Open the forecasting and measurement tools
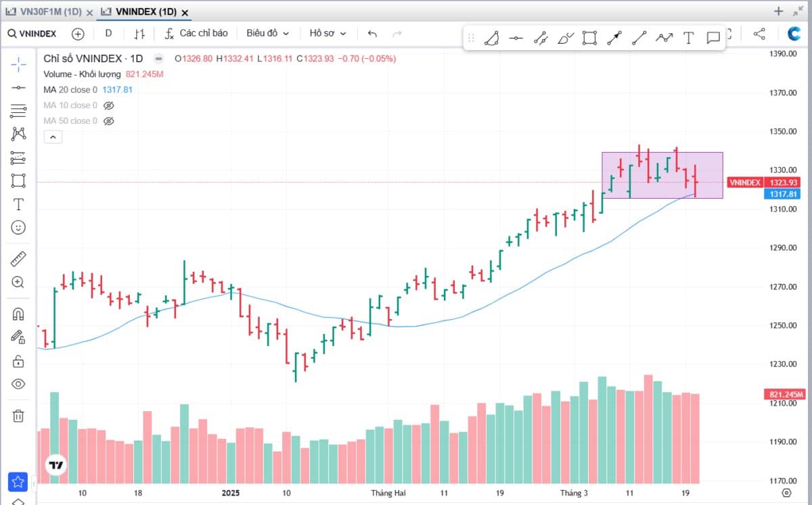 [x=18, y=158]
